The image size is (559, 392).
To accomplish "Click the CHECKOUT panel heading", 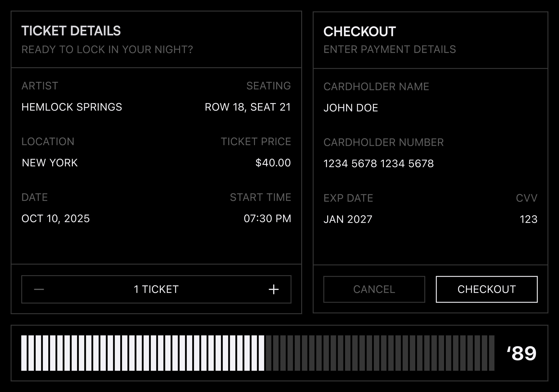I will click(x=359, y=32).
